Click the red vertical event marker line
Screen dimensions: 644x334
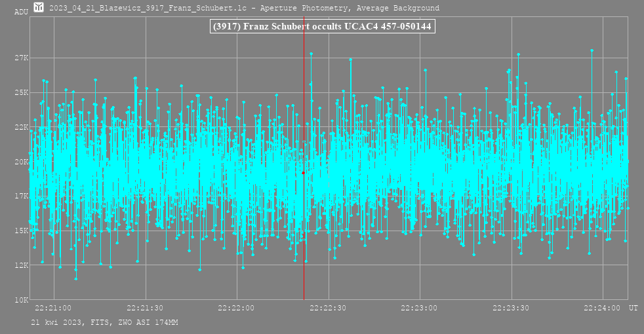coord(304,158)
